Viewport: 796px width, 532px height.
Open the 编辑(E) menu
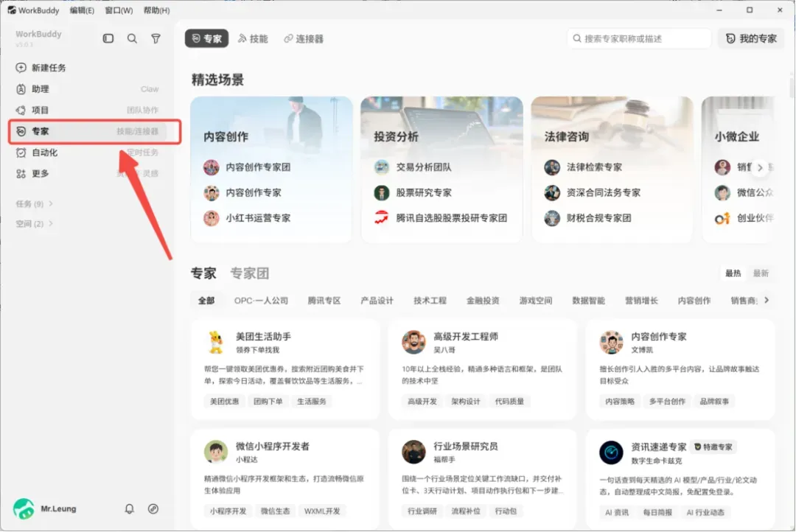82,10
